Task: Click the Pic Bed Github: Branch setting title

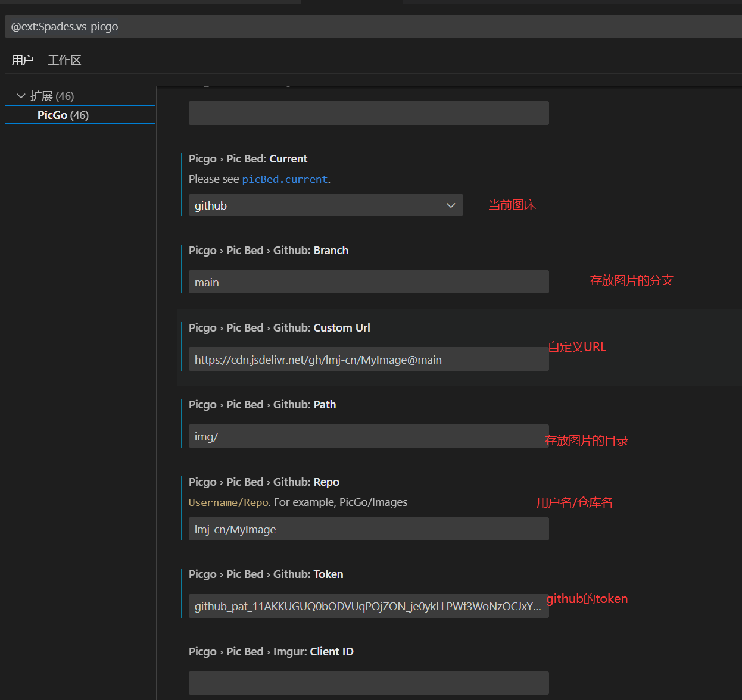Action: point(269,251)
